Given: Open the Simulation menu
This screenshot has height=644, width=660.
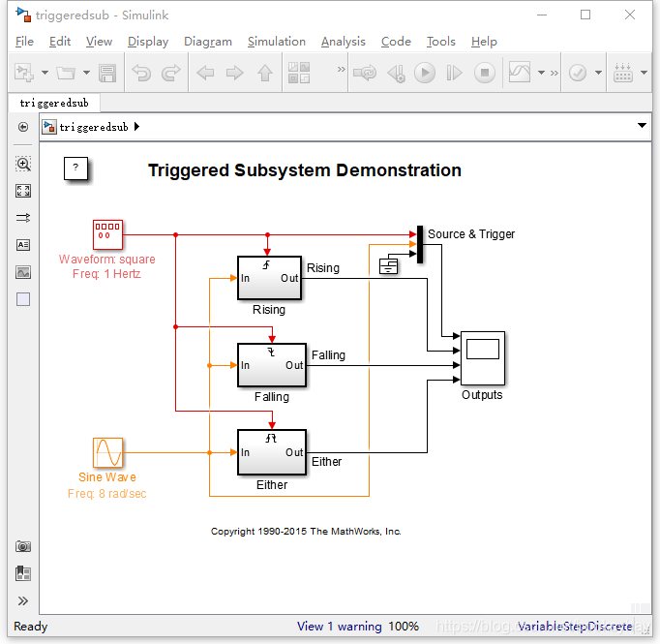Looking at the screenshot, I should [x=277, y=42].
